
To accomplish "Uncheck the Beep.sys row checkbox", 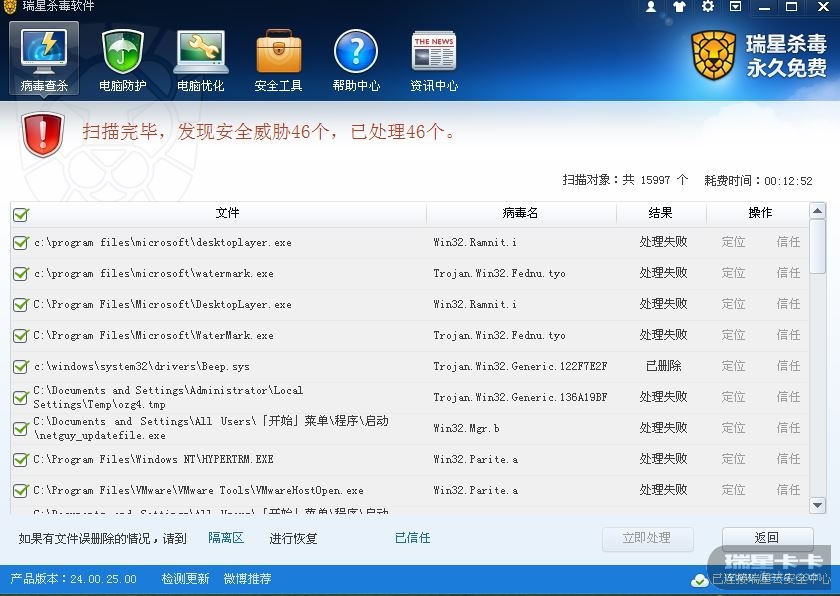I will pos(21,367).
